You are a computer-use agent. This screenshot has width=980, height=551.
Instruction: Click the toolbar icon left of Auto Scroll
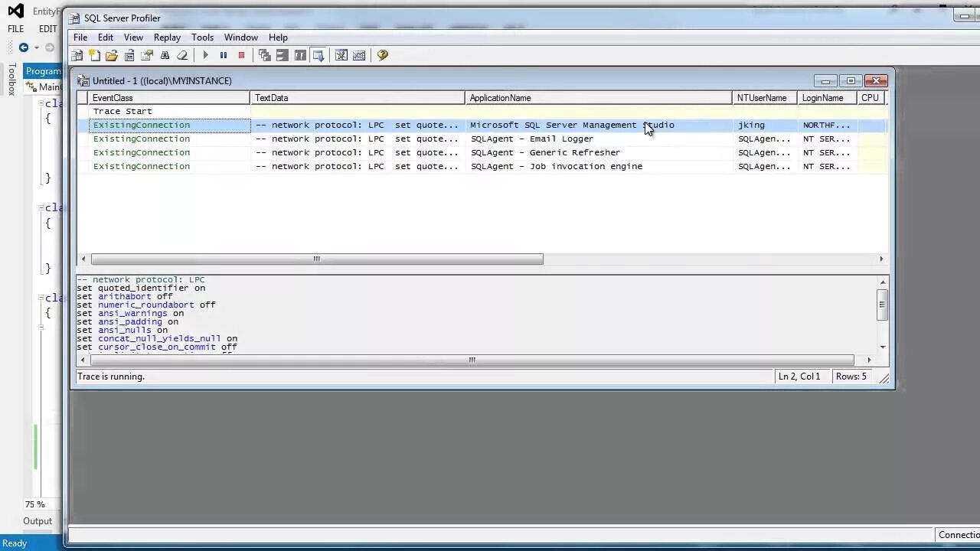(300, 55)
